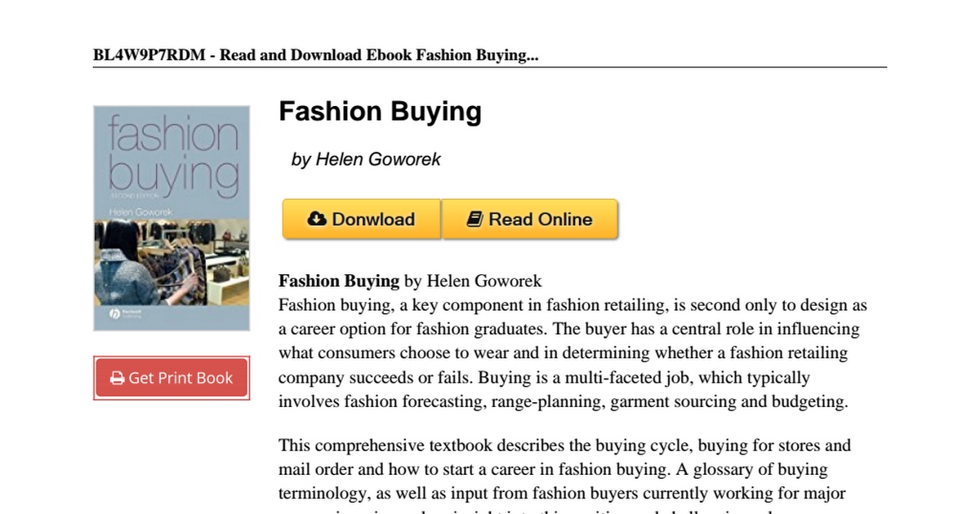The height and width of the screenshot is (514, 980).
Task: Click the 'Fashion buying, a key component' paragraph
Action: pyautogui.click(x=572, y=353)
